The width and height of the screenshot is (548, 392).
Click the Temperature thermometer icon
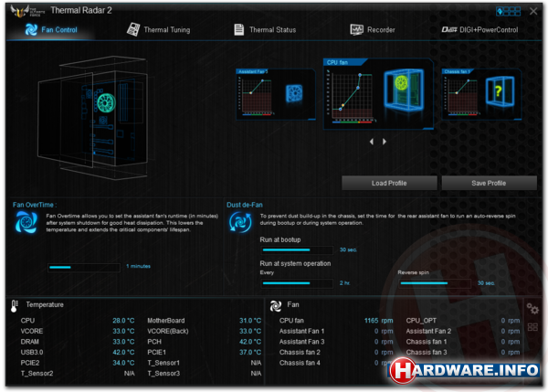[14, 306]
